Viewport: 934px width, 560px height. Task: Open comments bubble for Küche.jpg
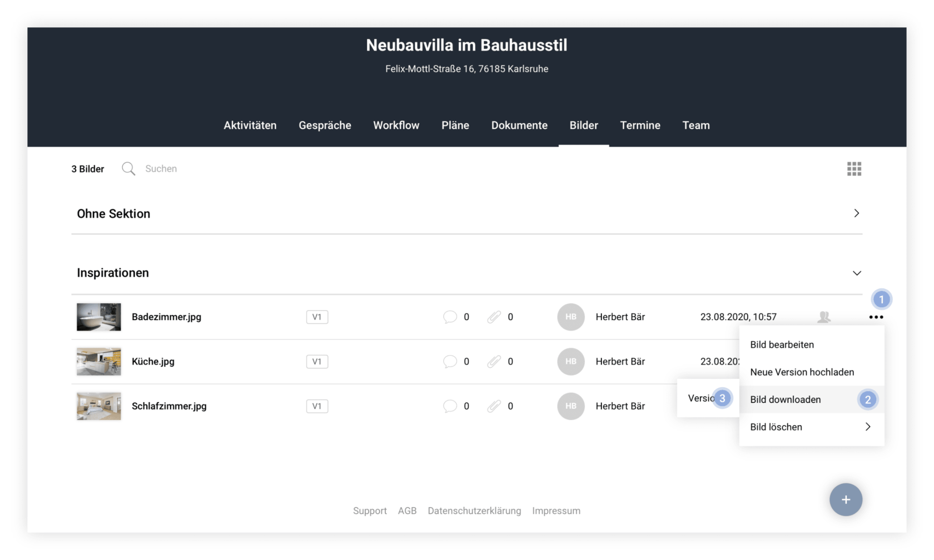[x=450, y=362]
